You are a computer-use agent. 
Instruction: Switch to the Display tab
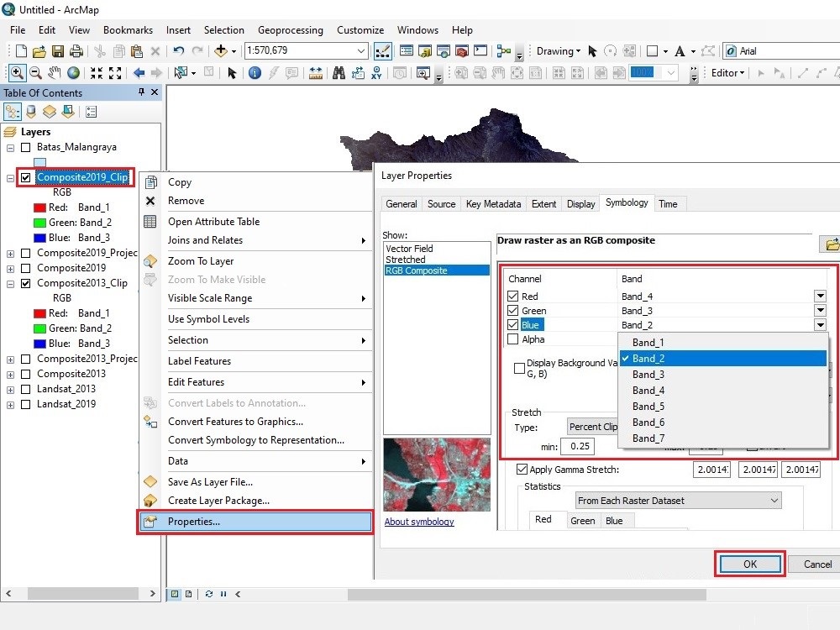pos(580,204)
